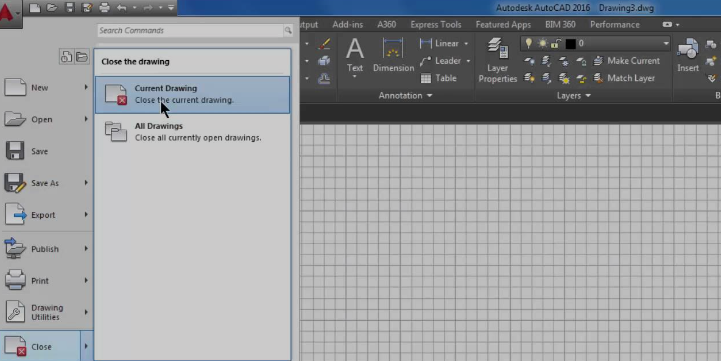Screen dimensions: 721x361
Task: Open the layer list dropdown arrow
Action: point(666,44)
